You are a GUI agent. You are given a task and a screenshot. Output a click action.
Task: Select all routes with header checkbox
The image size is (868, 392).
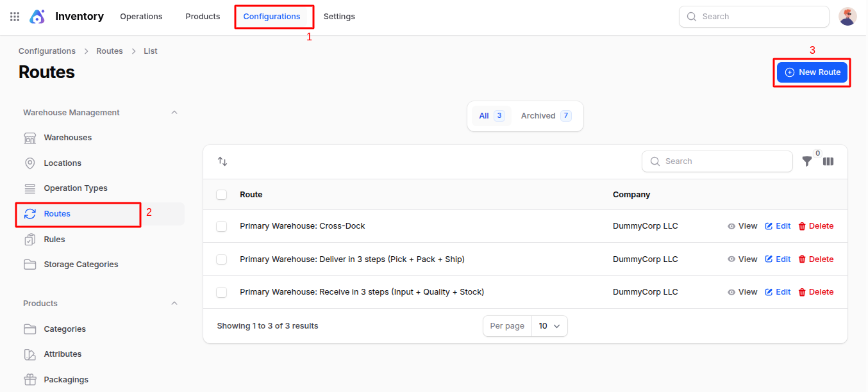tap(222, 195)
